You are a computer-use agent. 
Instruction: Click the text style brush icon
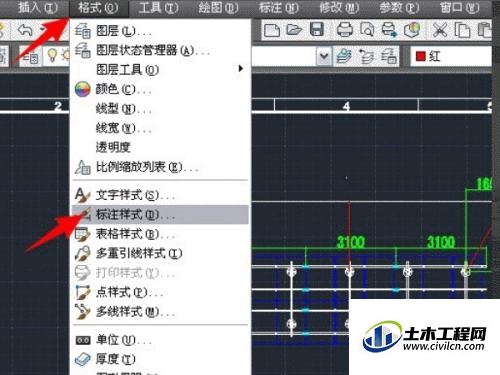point(82,195)
